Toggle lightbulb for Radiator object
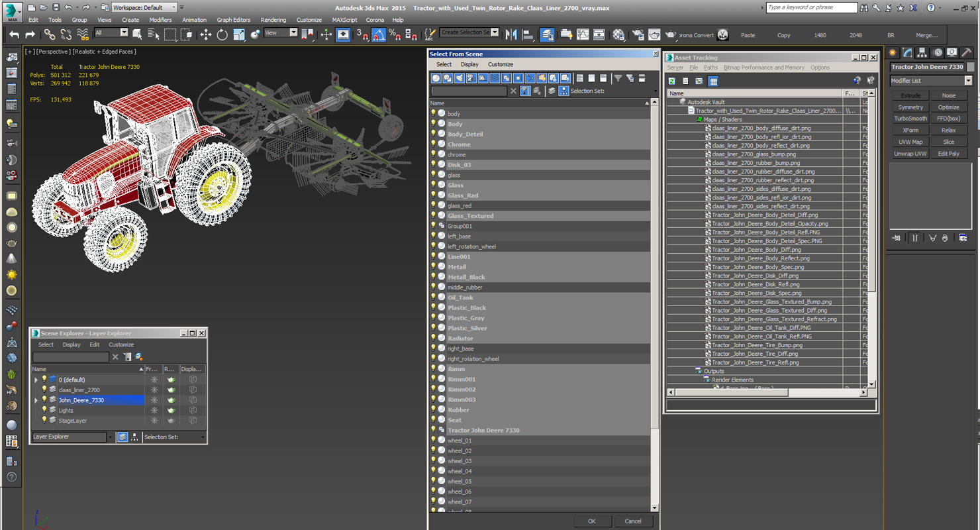This screenshot has width=980, height=530. coord(434,339)
